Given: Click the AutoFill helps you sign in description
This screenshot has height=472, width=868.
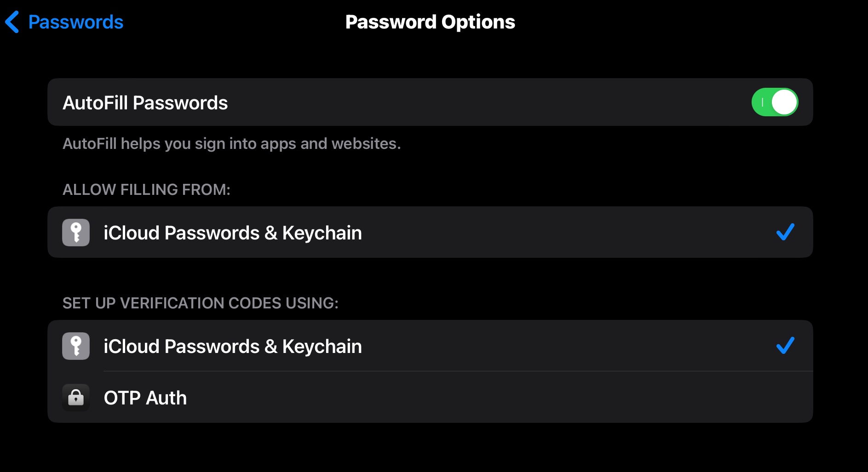Looking at the screenshot, I should pyautogui.click(x=232, y=144).
